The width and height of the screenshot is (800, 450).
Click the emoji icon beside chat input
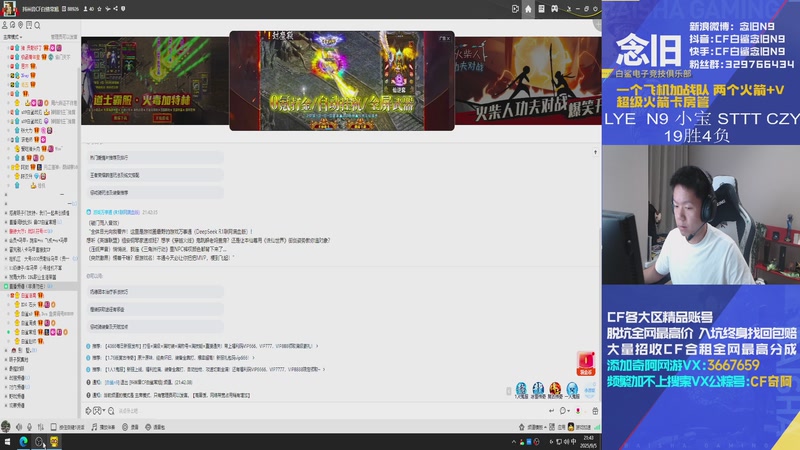[88, 411]
